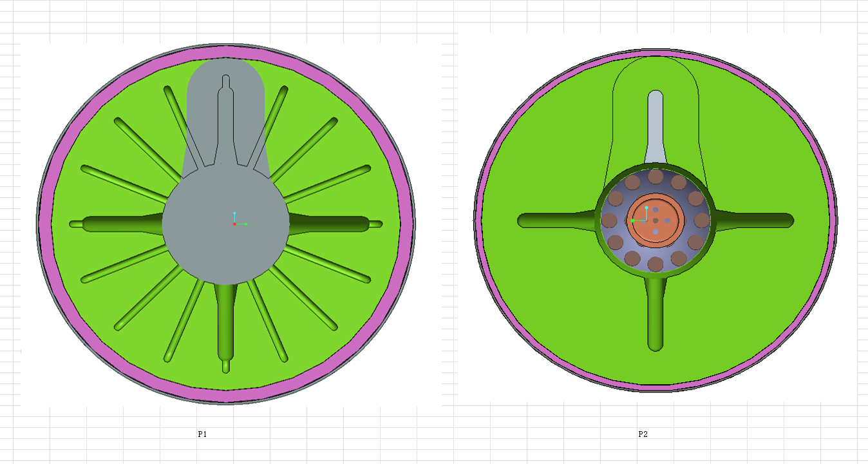The image size is (868, 464).
Task: Click the topmost brown hole in P2 hub
Action: [656, 176]
